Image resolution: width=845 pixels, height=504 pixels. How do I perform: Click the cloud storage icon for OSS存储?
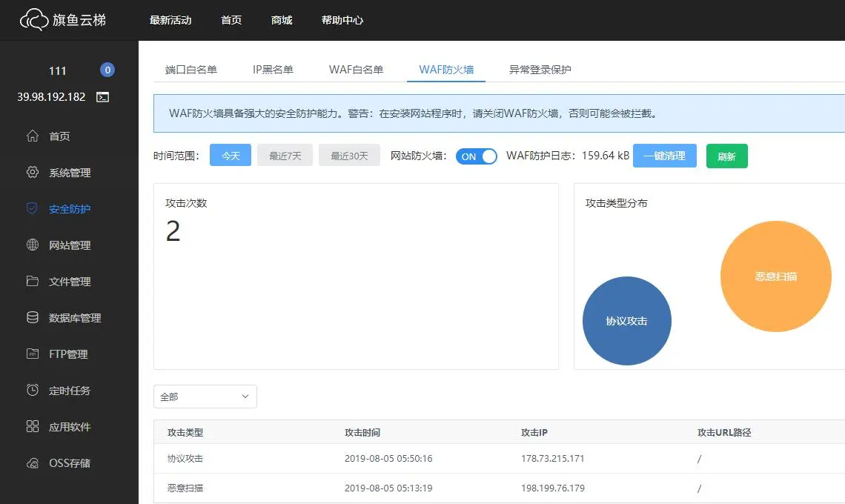(x=33, y=462)
